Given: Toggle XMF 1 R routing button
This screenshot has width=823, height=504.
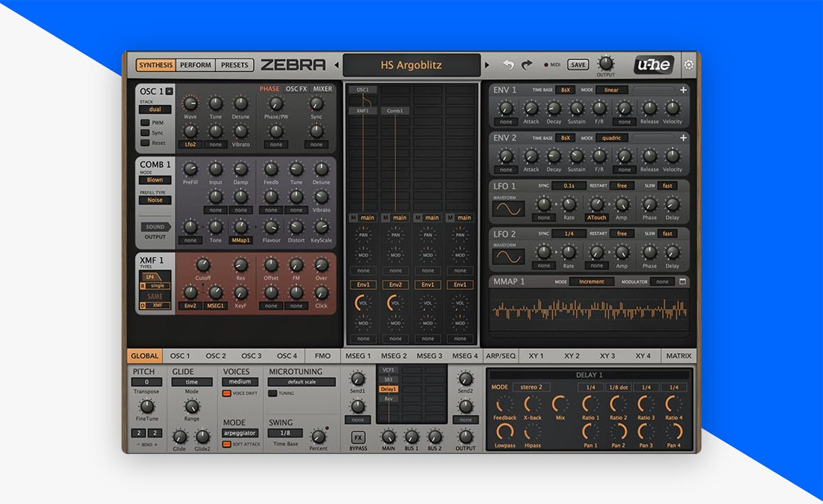Looking at the screenshot, I should (x=143, y=286).
